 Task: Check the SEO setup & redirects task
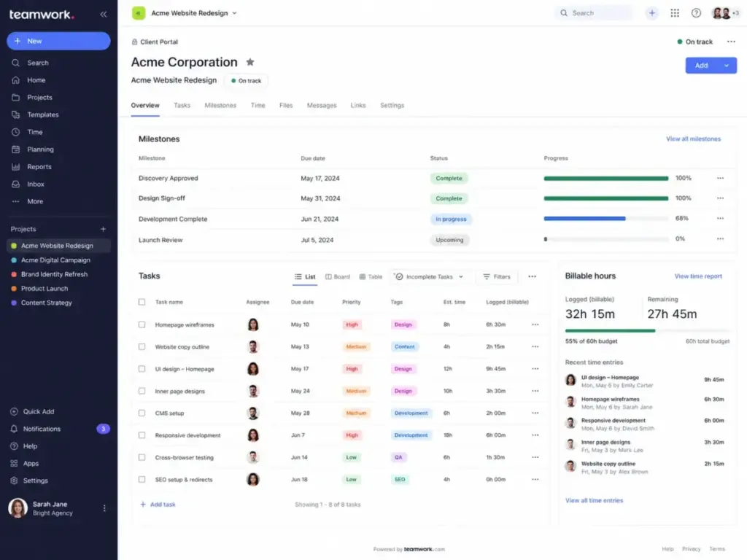[142, 480]
